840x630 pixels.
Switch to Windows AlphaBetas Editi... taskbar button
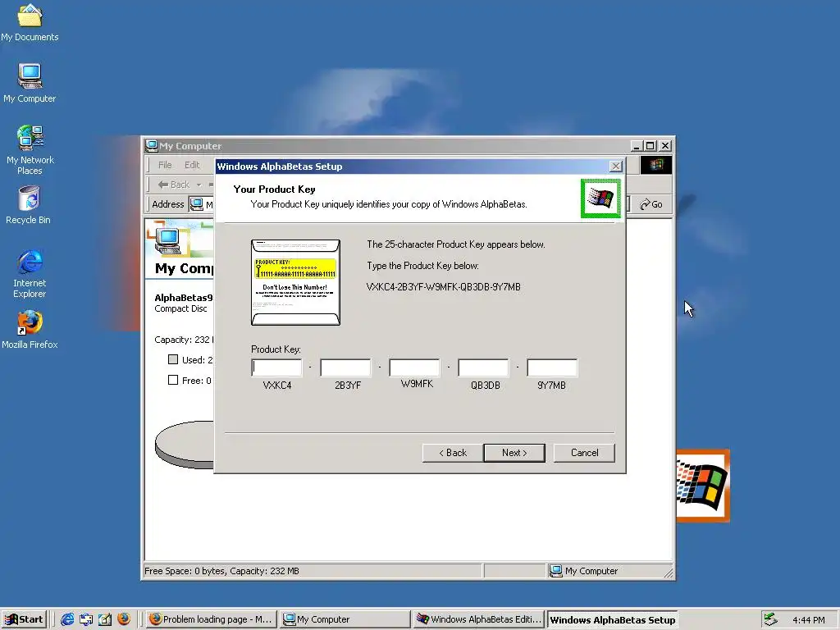[479, 619]
